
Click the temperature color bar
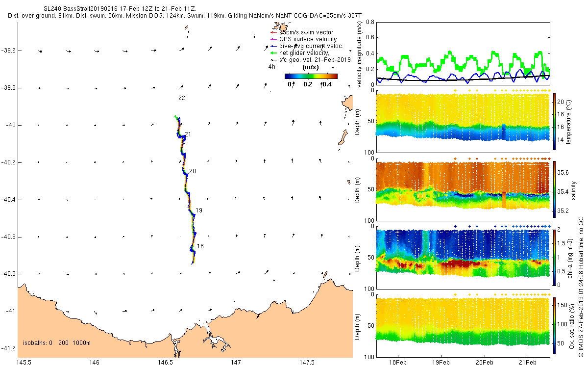(x=555, y=121)
